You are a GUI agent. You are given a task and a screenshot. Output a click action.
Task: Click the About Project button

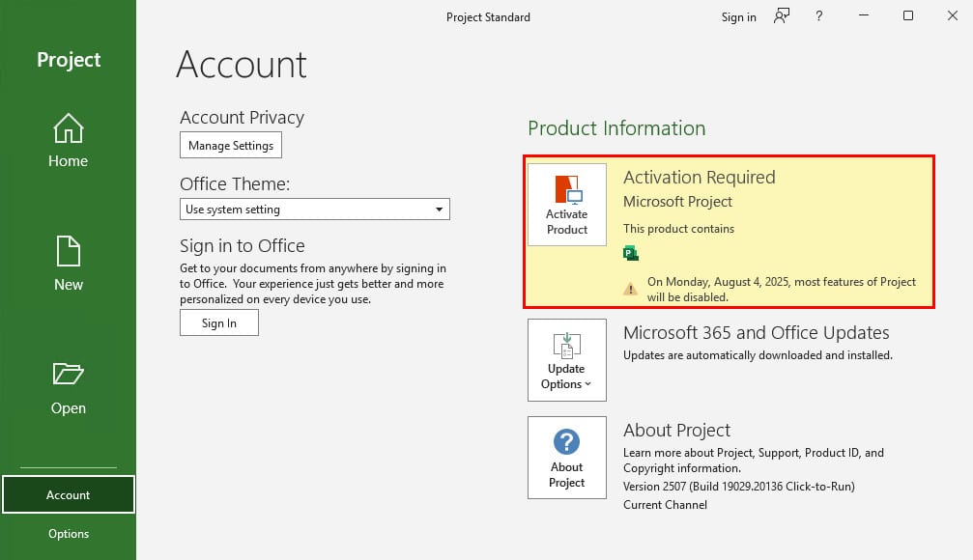(566, 457)
